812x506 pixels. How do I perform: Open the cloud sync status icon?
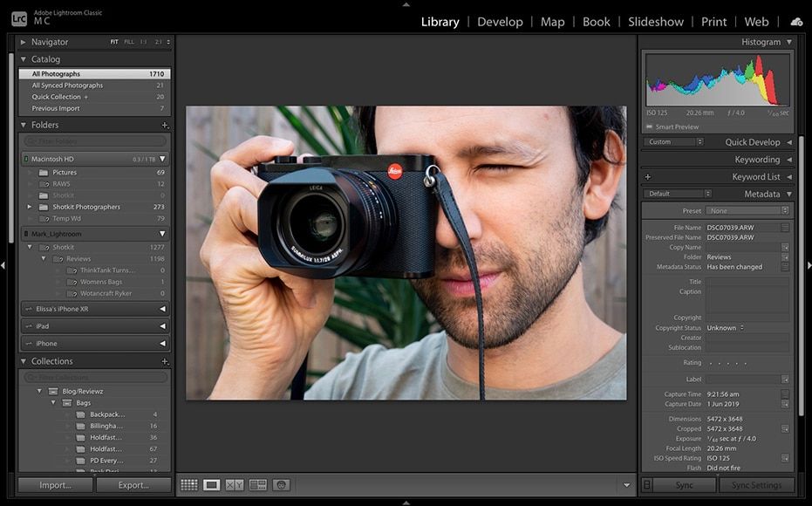pos(796,22)
